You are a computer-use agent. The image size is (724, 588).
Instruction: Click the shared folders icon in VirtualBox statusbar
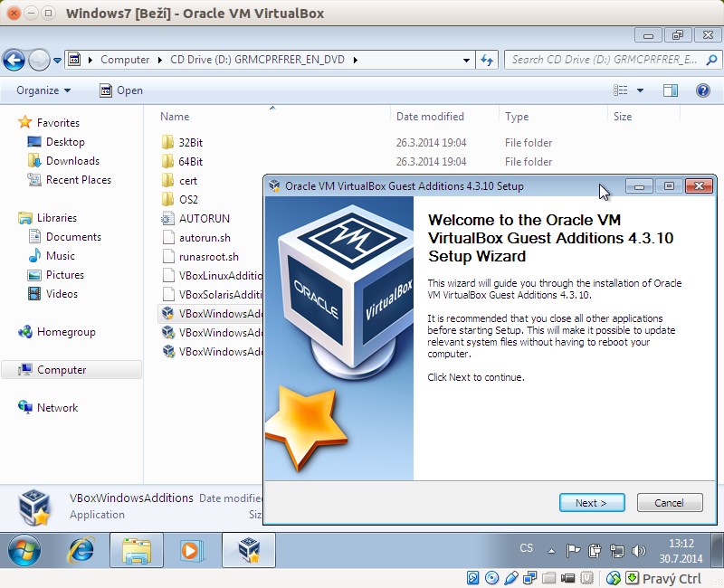coord(549,578)
